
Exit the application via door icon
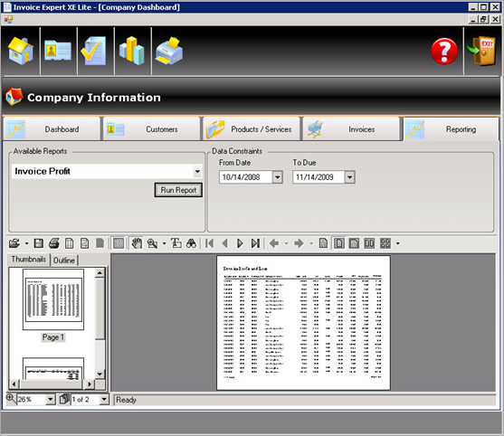481,52
